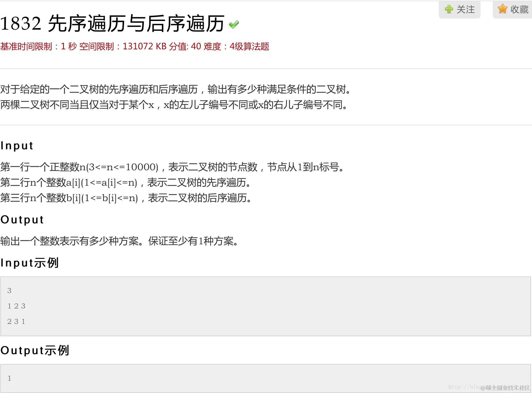Click the Input示例 heading
Image resolution: width=532 pixels, height=393 pixels.
point(30,263)
